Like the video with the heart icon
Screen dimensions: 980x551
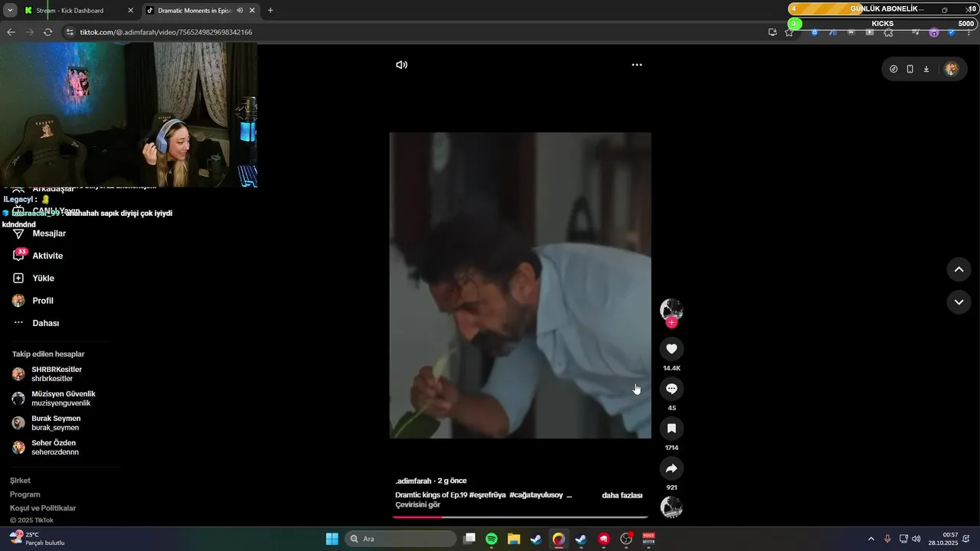point(671,349)
